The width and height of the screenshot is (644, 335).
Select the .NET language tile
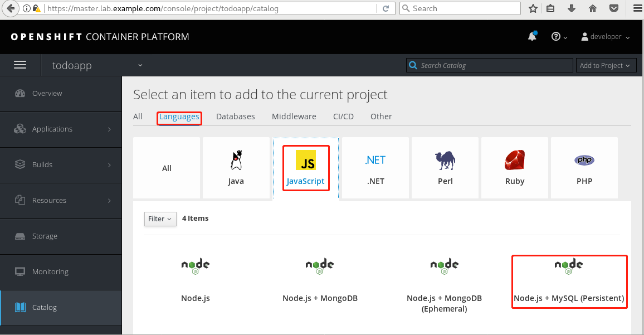[x=375, y=168]
